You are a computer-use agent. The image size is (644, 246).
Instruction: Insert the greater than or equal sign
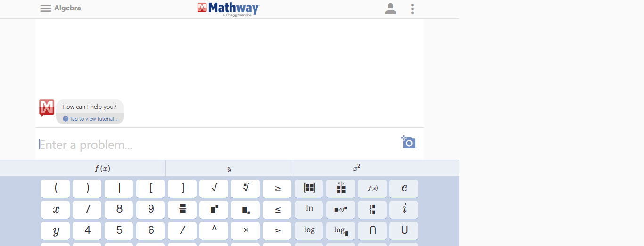click(277, 189)
